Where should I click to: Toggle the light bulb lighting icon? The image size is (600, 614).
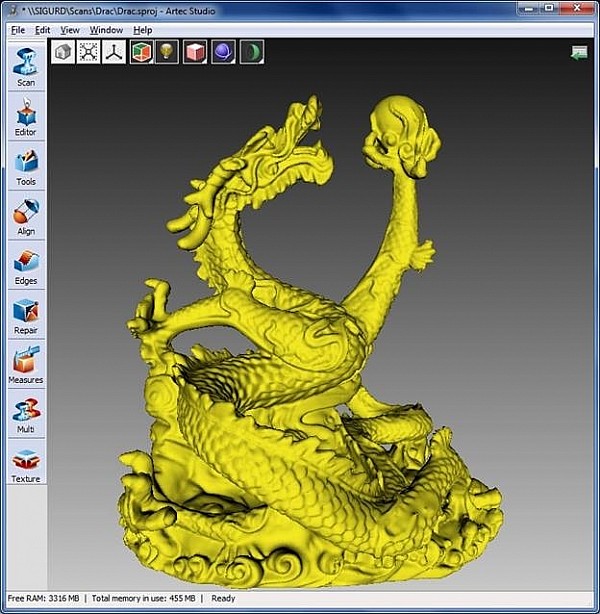[167, 52]
